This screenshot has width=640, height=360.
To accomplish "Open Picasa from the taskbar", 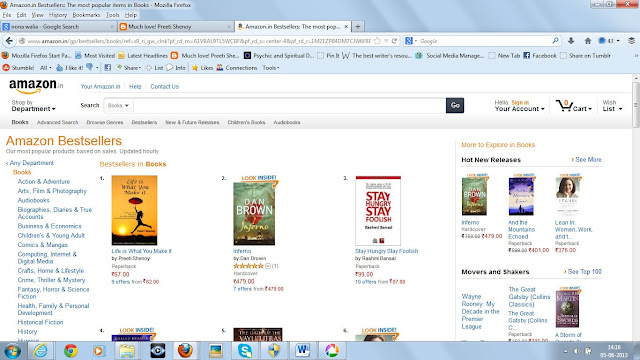I will (331, 351).
